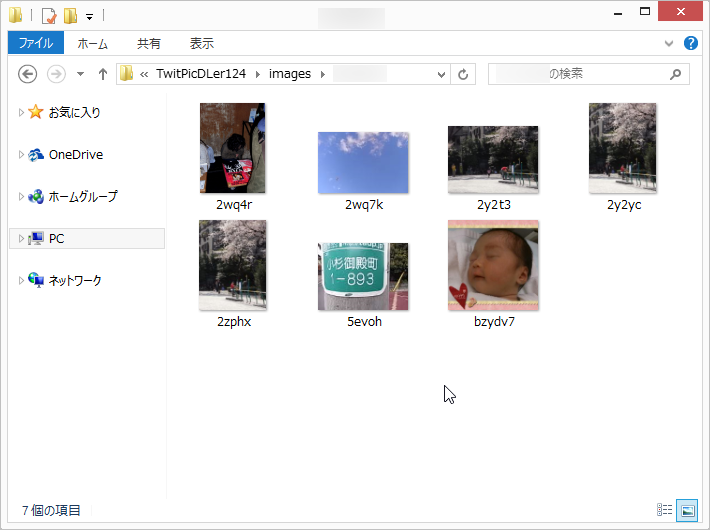
Task: Select the 2wq4r image thumbnail
Action: tap(233, 148)
